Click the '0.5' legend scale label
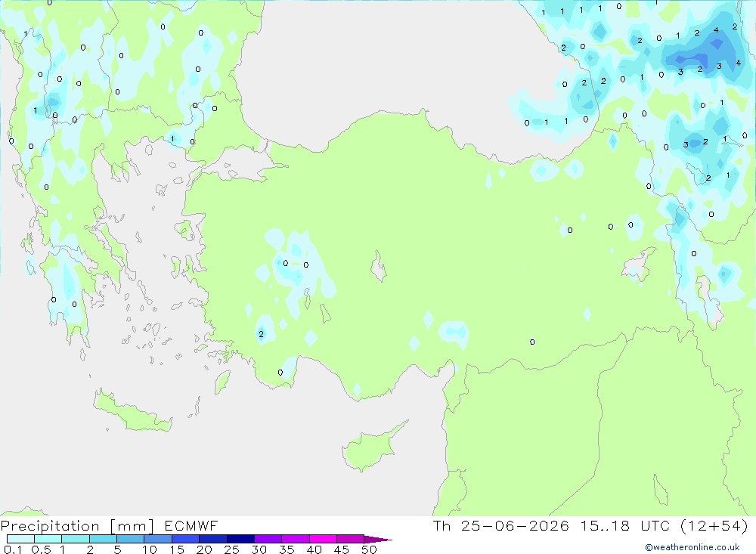This screenshot has height=554, width=756. coord(41,549)
